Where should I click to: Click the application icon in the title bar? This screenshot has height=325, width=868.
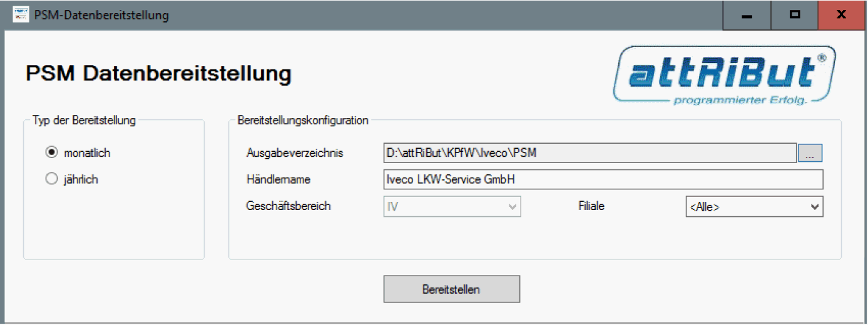tap(21, 15)
